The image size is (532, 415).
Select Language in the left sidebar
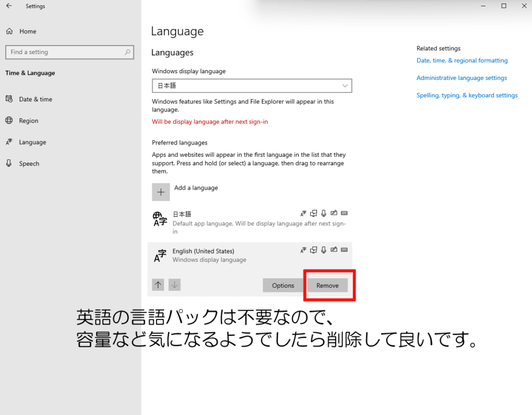pos(32,142)
